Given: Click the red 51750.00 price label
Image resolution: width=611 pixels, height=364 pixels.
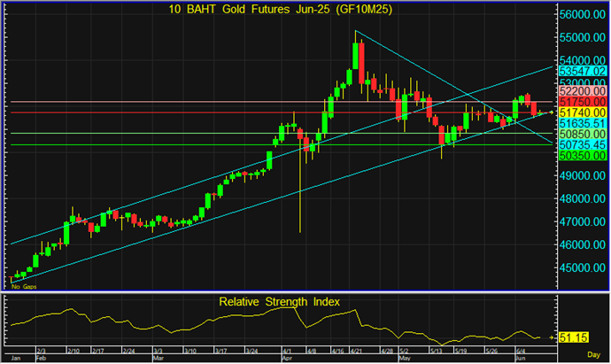Looking at the screenshot, I should [x=583, y=102].
